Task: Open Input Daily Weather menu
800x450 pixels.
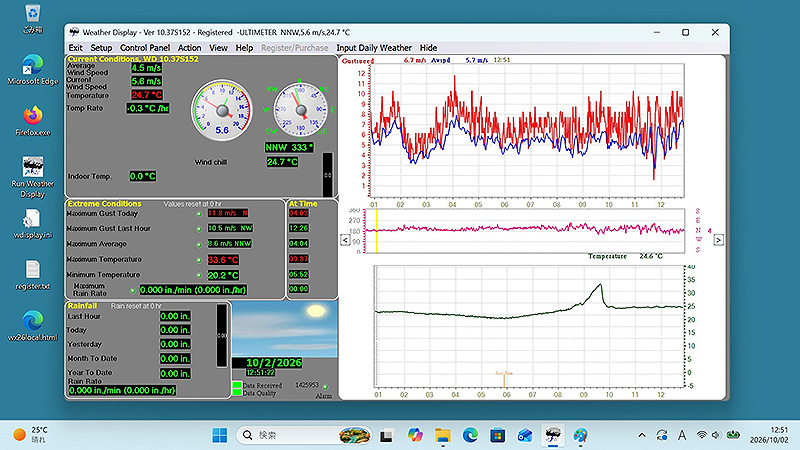Action: 373,47
